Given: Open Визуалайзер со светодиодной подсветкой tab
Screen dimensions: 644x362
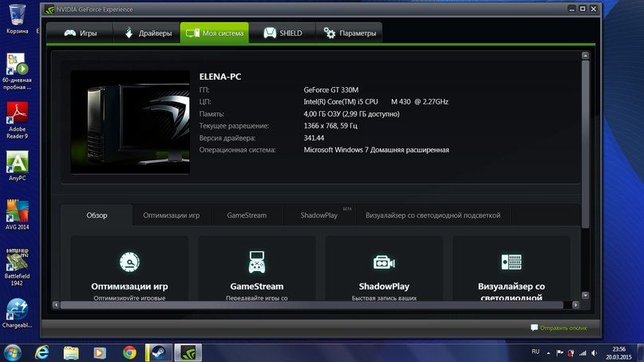Looking at the screenshot, I should 433,215.
